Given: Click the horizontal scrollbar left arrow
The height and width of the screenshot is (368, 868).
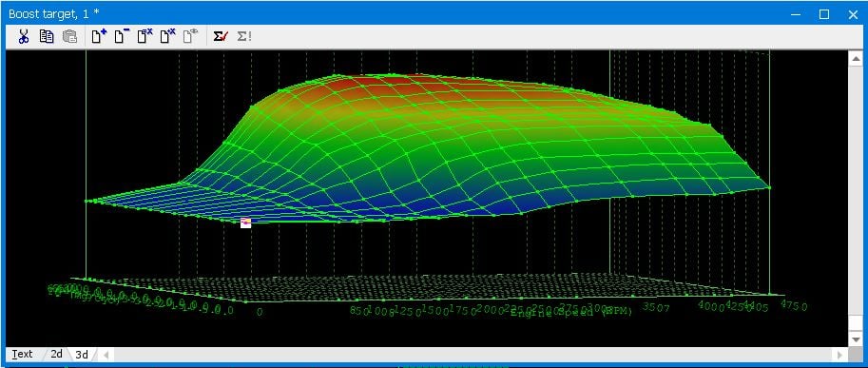Looking at the screenshot, I should pos(106,355).
